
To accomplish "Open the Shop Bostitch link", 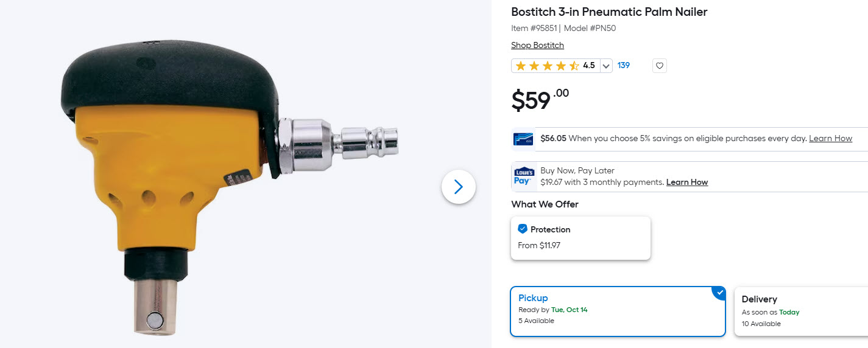I will (x=537, y=46).
